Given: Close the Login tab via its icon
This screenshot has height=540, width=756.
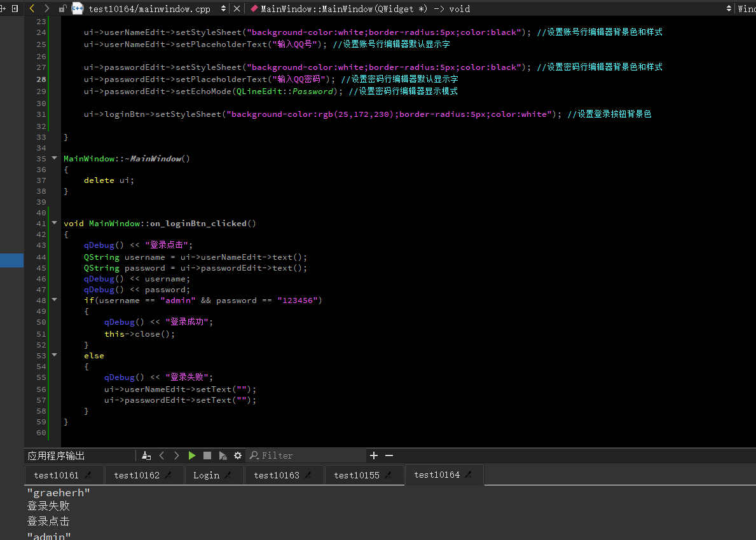Looking at the screenshot, I should point(228,475).
